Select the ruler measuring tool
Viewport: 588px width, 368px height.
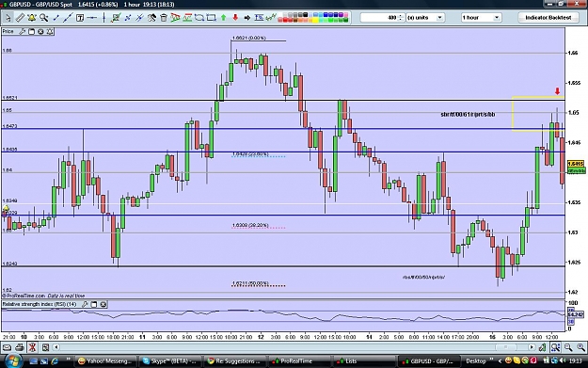pyautogui.click(x=20, y=18)
